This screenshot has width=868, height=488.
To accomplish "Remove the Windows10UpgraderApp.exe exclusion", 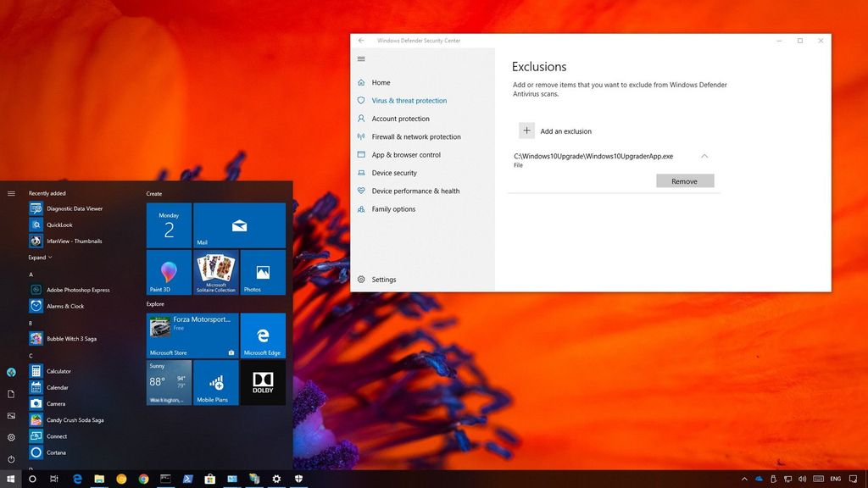I will click(x=684, y=180).
